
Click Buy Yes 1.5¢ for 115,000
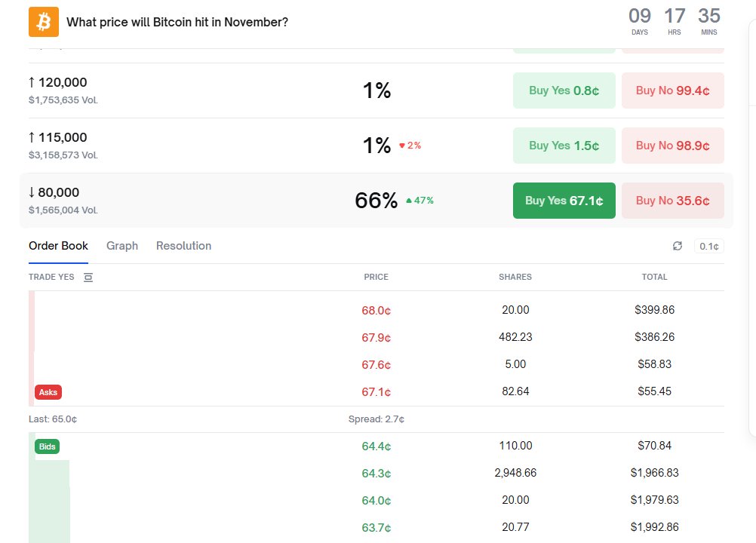[564, 146]
